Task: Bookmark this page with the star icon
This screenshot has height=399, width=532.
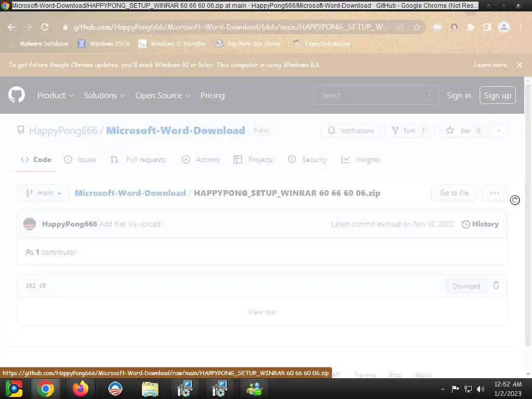Action: pos(416,27)
